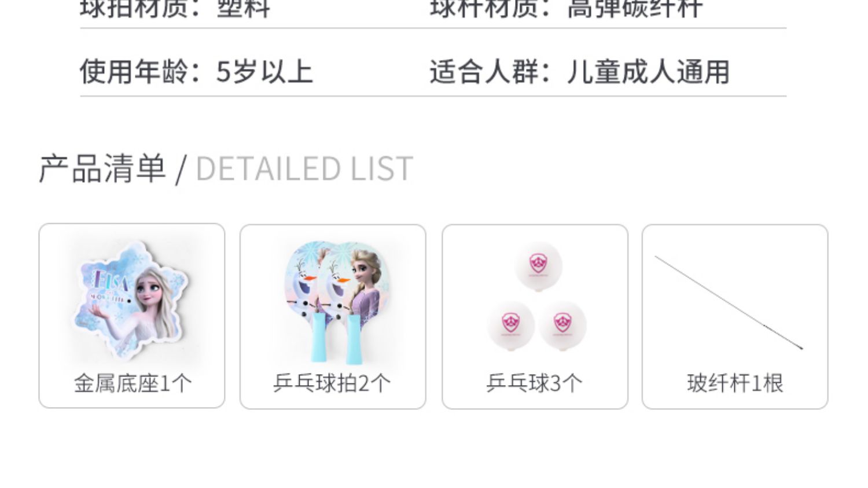Click the 乒乓球拍2个 label

[332, 383]
